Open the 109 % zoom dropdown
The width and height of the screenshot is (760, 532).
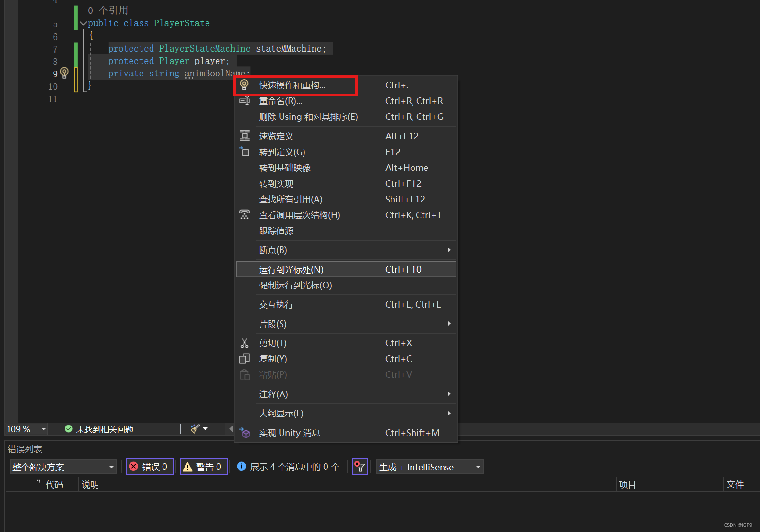(43, 429)
